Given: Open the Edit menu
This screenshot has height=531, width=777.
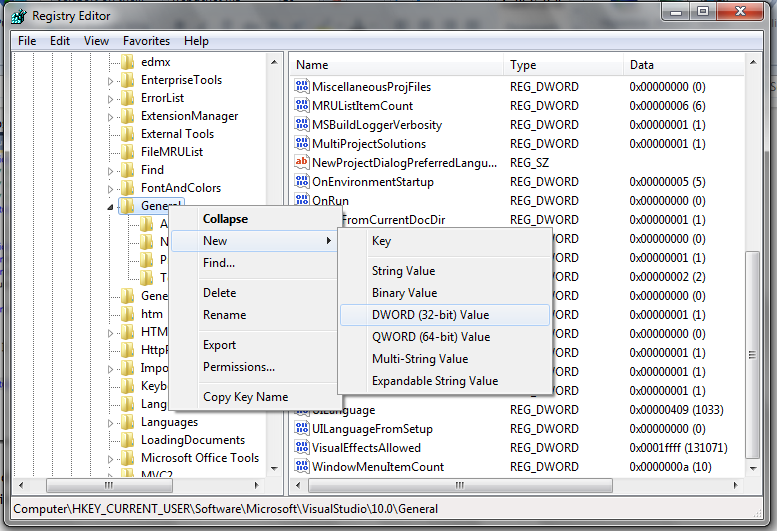Looking at the screenshot, I should [x=60, y=41].
